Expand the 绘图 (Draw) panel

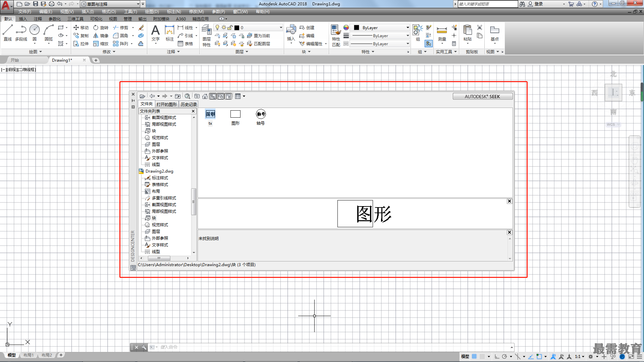(35, 52)
